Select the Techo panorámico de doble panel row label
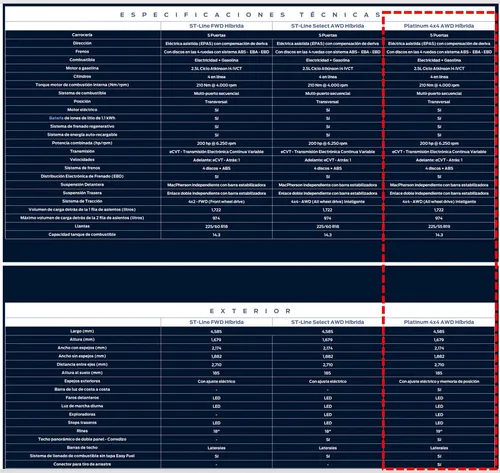The height and width of the screenshot is (473, 500). 82,439
